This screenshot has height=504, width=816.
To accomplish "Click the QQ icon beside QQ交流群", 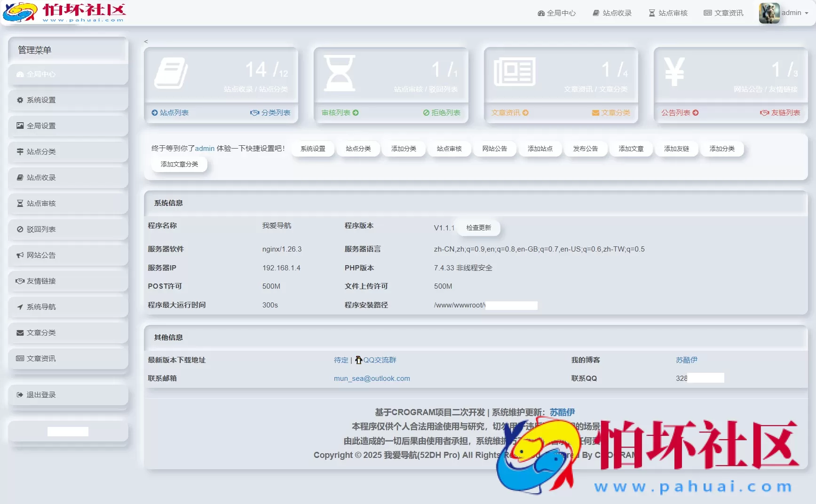I will click(x=359, y=360).
